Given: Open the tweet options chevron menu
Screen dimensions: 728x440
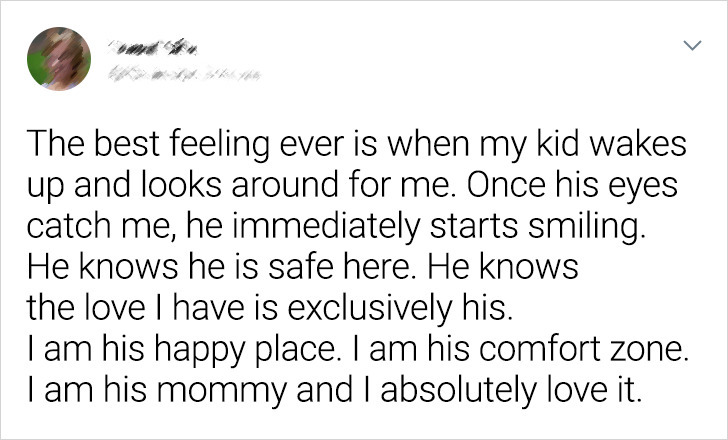Looking at the screenshot, I should 692,45.
